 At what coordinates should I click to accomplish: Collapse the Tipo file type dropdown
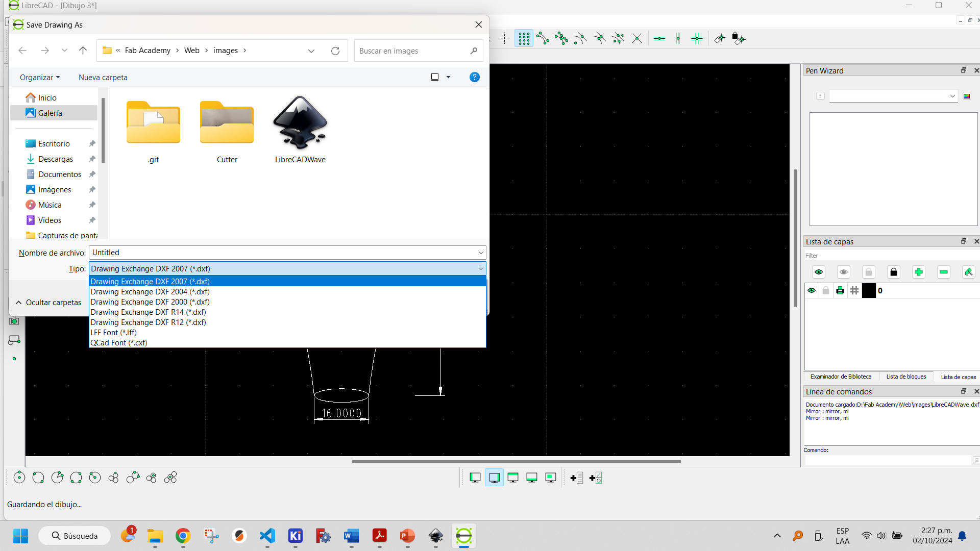click(481, 269)
